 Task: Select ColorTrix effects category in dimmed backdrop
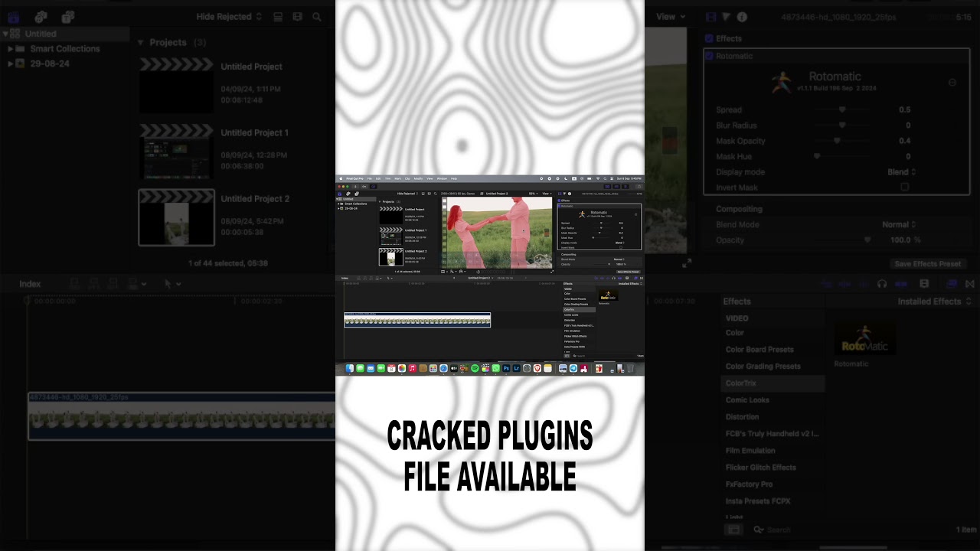(773, 383)
